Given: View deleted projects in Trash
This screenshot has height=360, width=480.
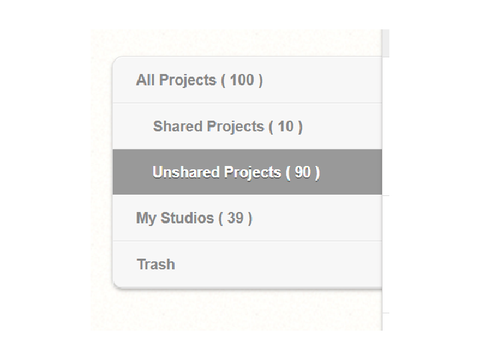Looking at the screenshot, I should click(247, 264).
